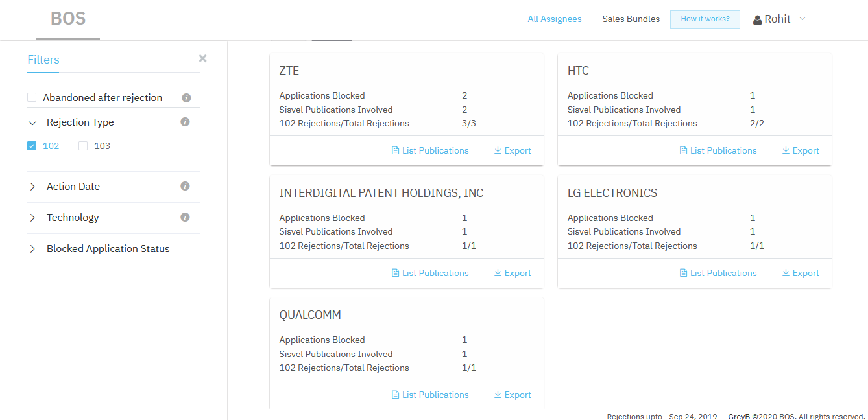Expand Blocked Application Status filter
The width and height of the screenshot is (868, 420).
click(32, 249)
